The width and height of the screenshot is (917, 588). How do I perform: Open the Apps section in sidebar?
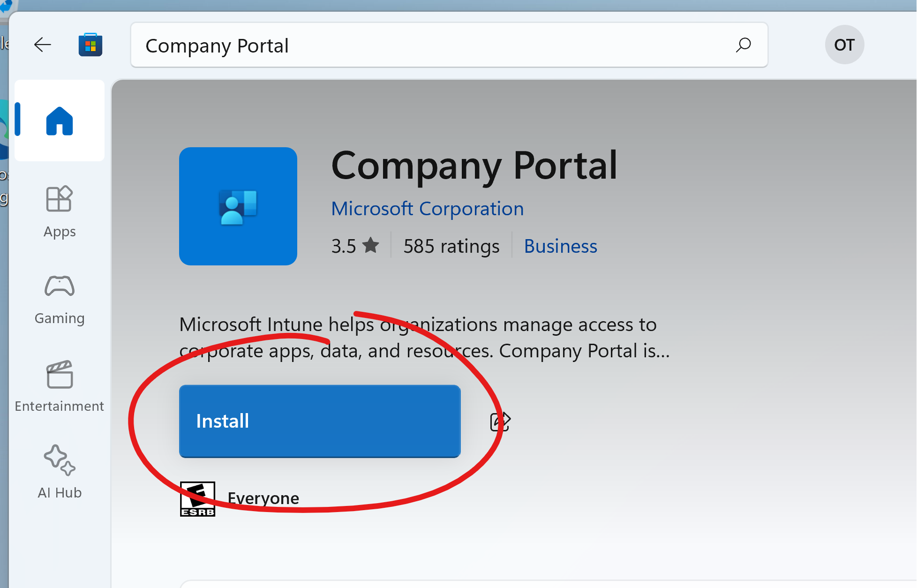click(60, 212)
